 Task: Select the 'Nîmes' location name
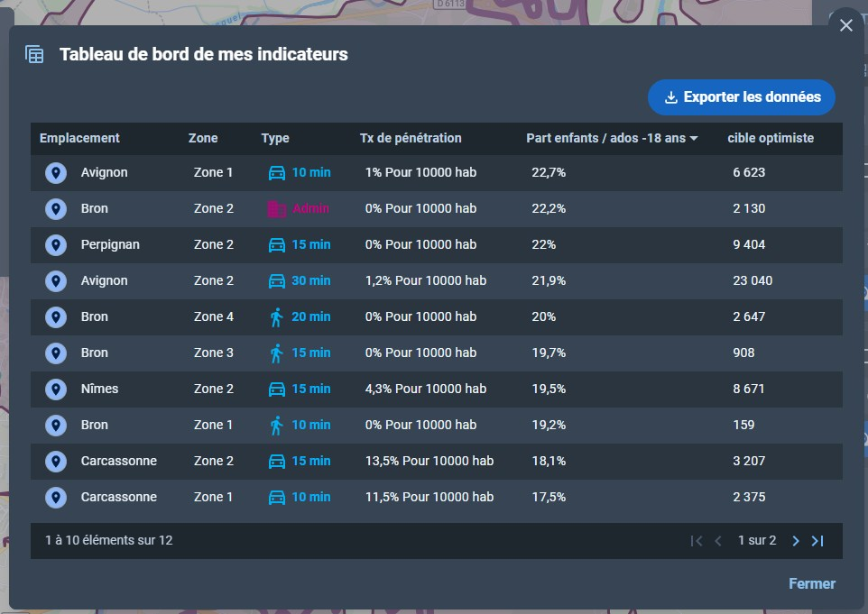[99, 389]
